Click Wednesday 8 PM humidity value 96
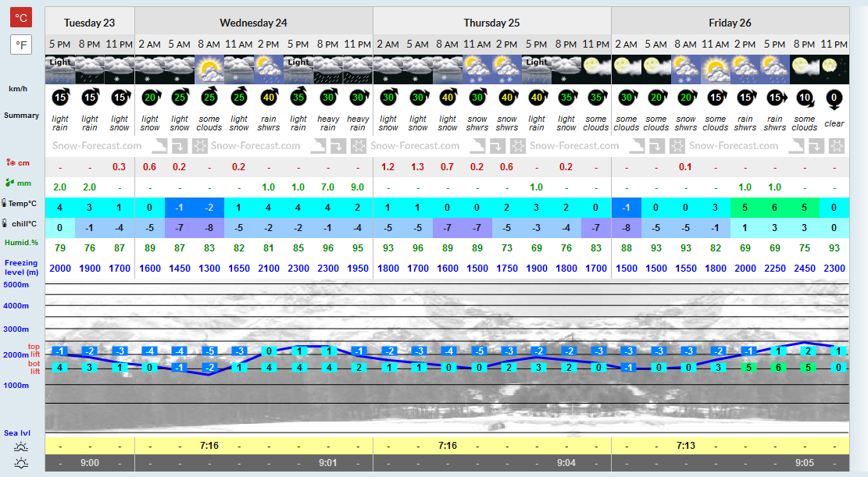Screen dimensions: 868x477 tap(327, 248)
